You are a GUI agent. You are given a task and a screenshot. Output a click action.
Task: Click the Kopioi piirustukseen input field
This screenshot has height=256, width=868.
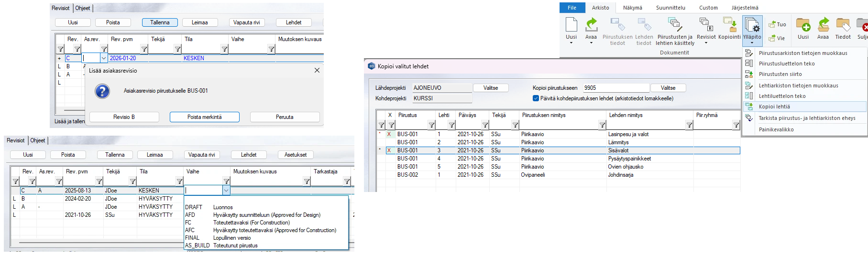[615, 88]
